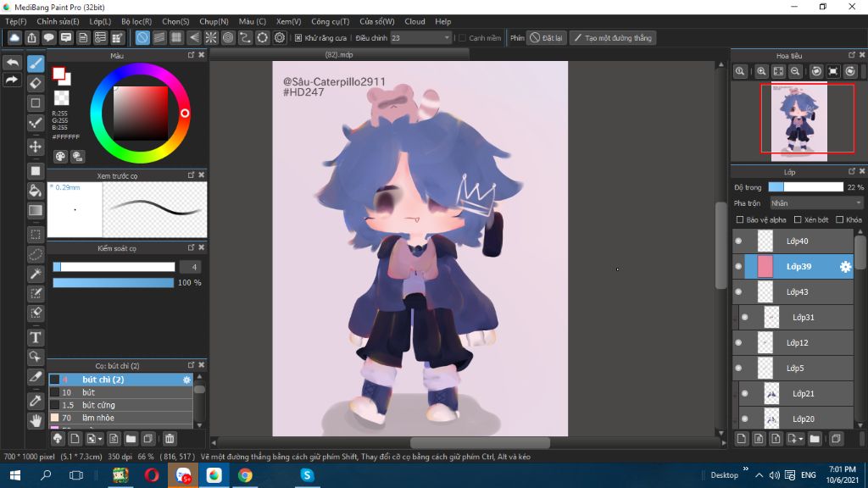Select layer Lớp5
This screenshot has width=868, height=488.
click(x=793, y=369)
